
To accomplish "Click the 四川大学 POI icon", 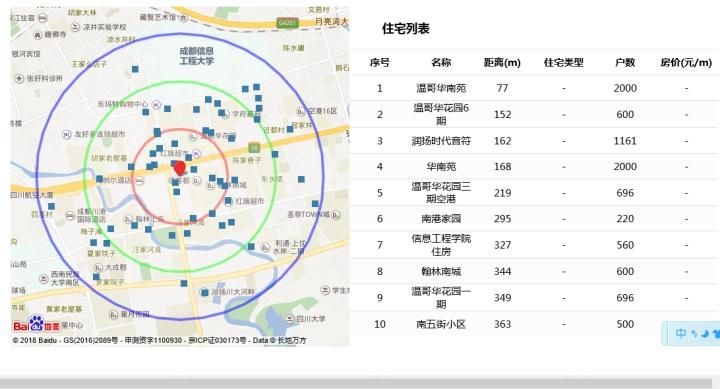I will (x=289, y=319).
